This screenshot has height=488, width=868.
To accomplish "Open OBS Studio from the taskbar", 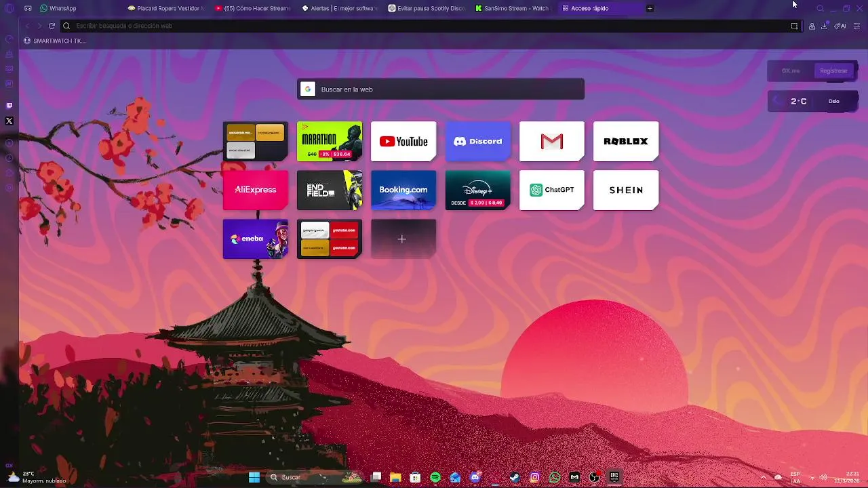I will click(595, 477).
